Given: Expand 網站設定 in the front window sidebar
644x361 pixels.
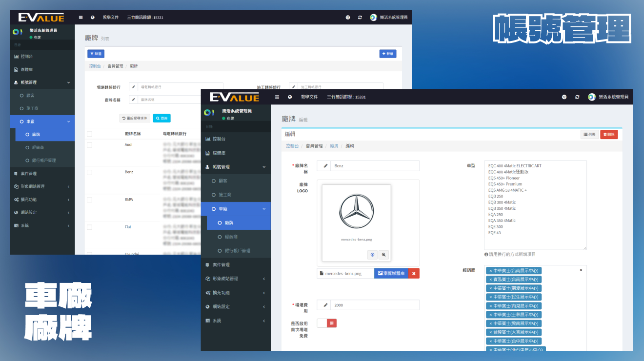Looking at the screenshot, I should [x=236, y=306].
